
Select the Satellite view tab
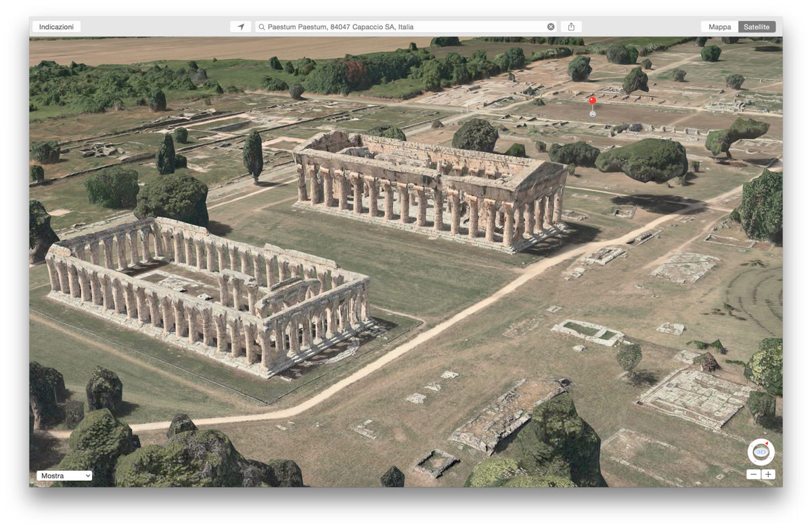(x=757, y=27)
